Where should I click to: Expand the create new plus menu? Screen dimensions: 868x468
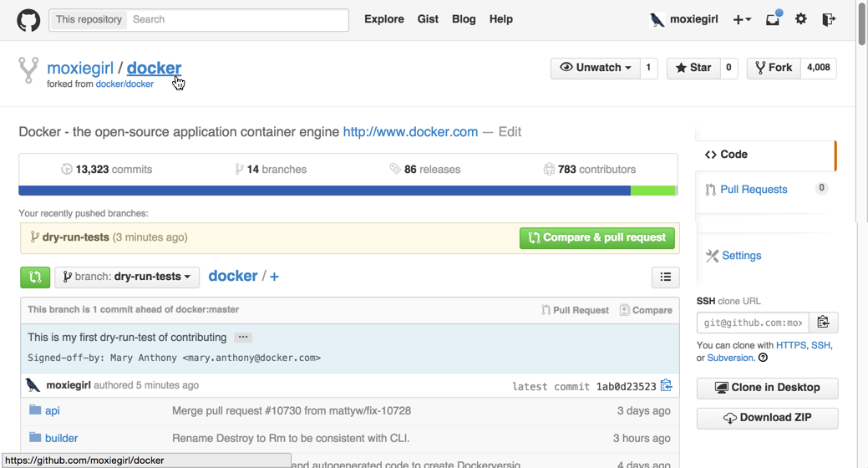tap(742, 19)
